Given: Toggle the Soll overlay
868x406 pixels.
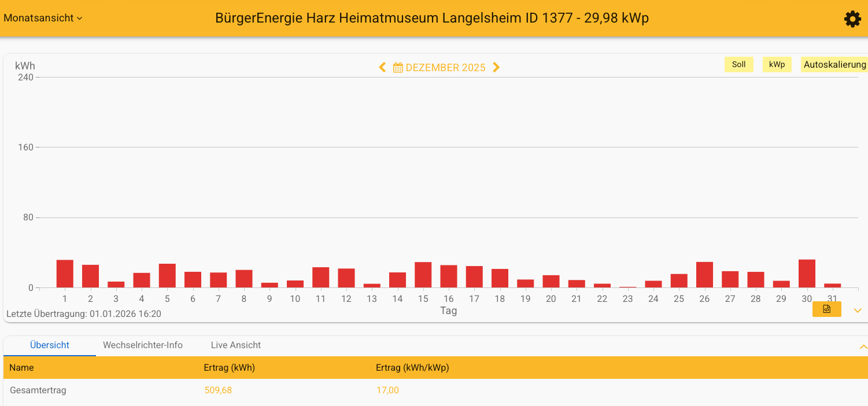Looking at the screenshot, I should pos(738,64).
